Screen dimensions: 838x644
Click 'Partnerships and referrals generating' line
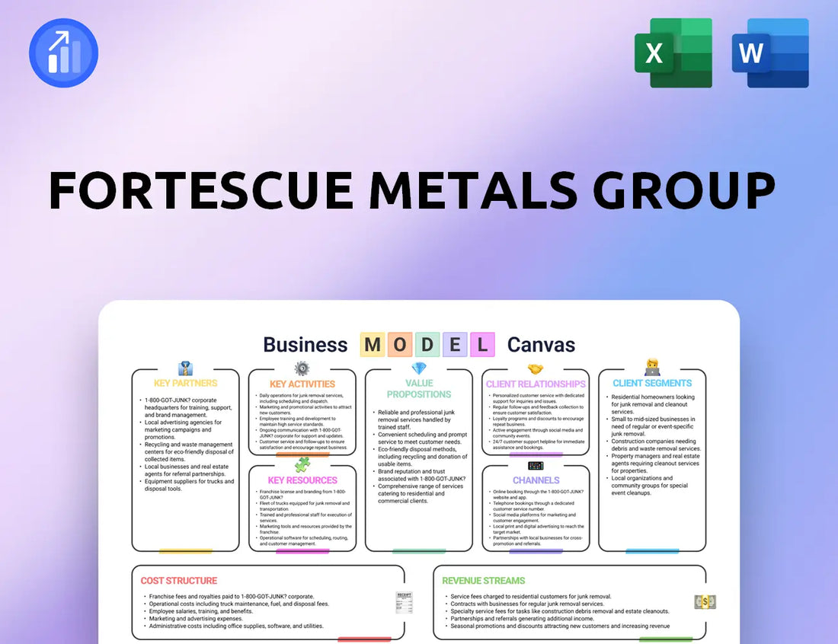(522, 619)
